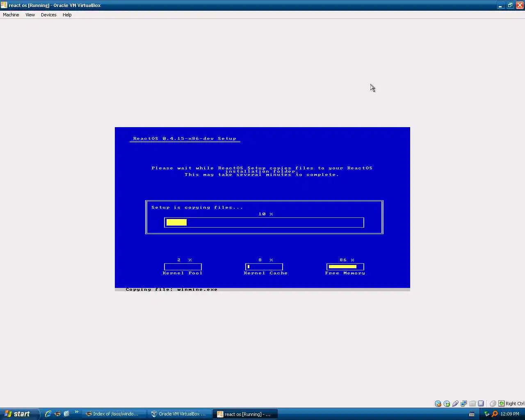Click the '8 %' kernel cache value

click(265, 260)
